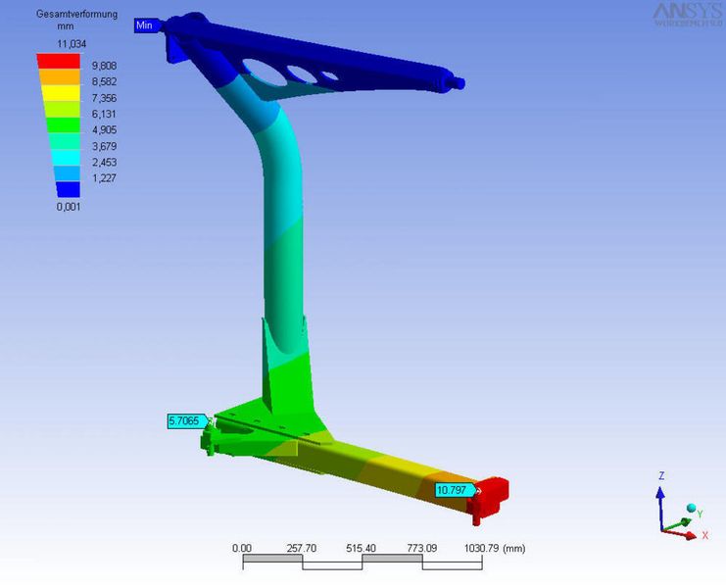Click legend value 2,453
The width and height of the screenshot is (726, 588).
click(x=104, y=162)
